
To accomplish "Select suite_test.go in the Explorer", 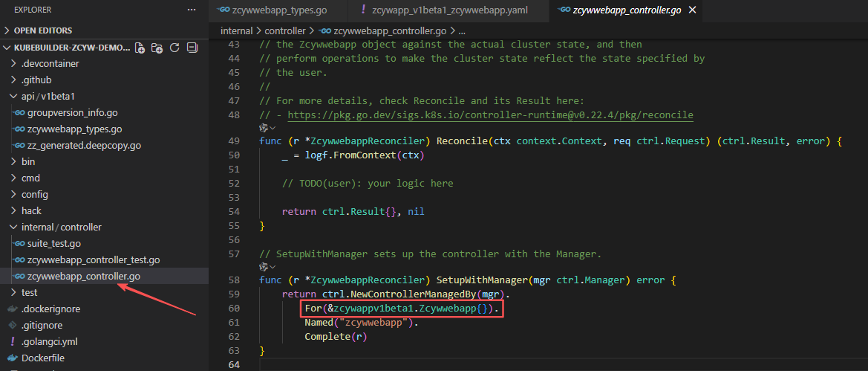I will click(53, 243).
